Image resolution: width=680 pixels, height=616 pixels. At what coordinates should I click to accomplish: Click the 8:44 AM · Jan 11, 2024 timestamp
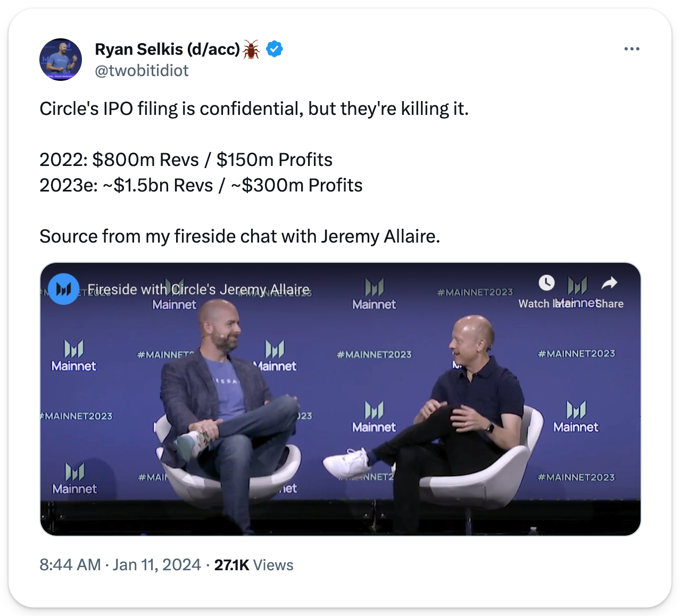[120, 564]
